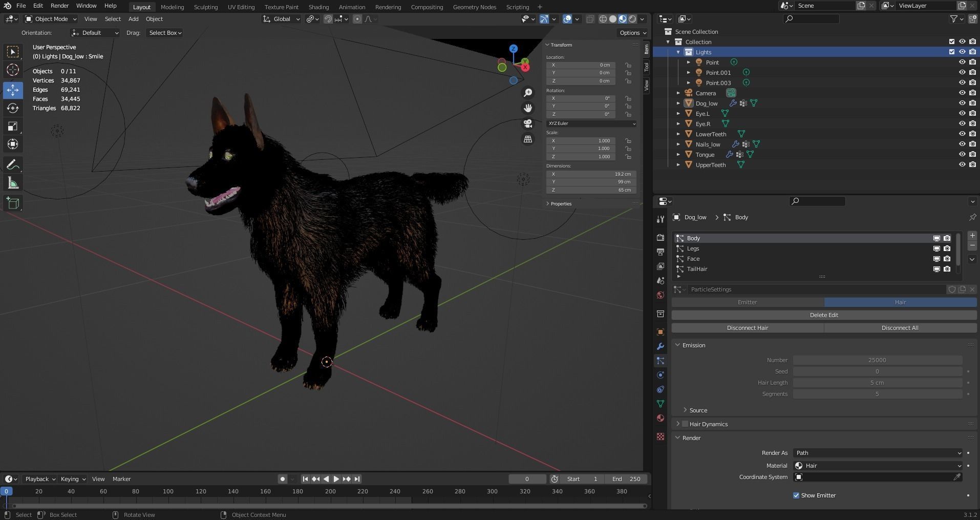Viewport: 980px width, 520px height.
Task: Open the viewport Add menu
Action: click(133, 19)
